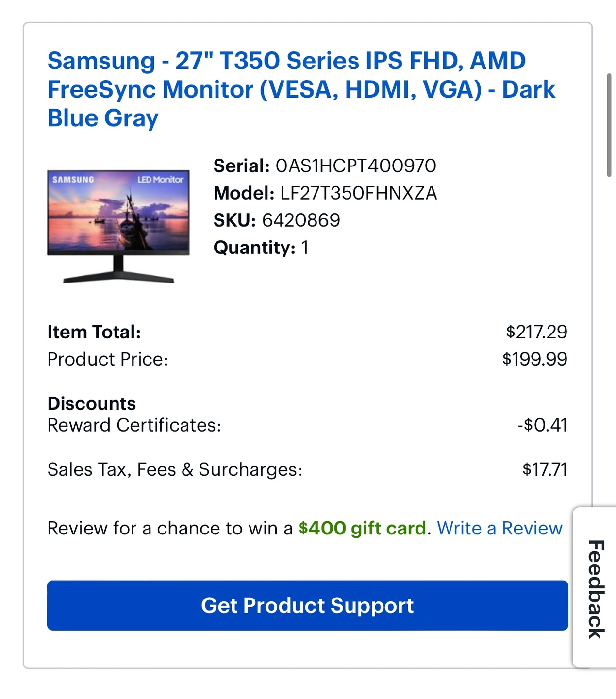Click the Write a Review link
Image resolution: width=616 pixels, height=699 pixels.
coord(499,528)
